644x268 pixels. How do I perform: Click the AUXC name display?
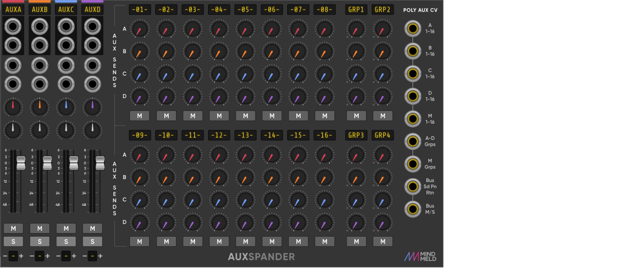click(x=66, y=10)
